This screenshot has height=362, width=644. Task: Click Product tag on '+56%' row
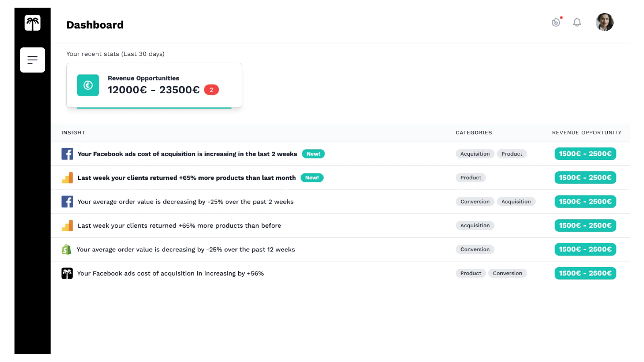coord(471,274)
